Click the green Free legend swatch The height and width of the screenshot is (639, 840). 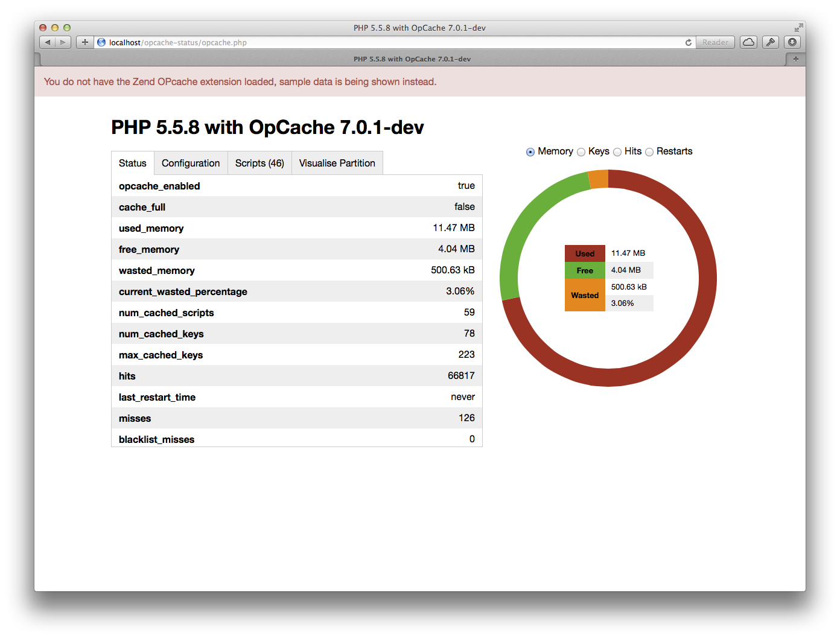click(x=585, y=270)
